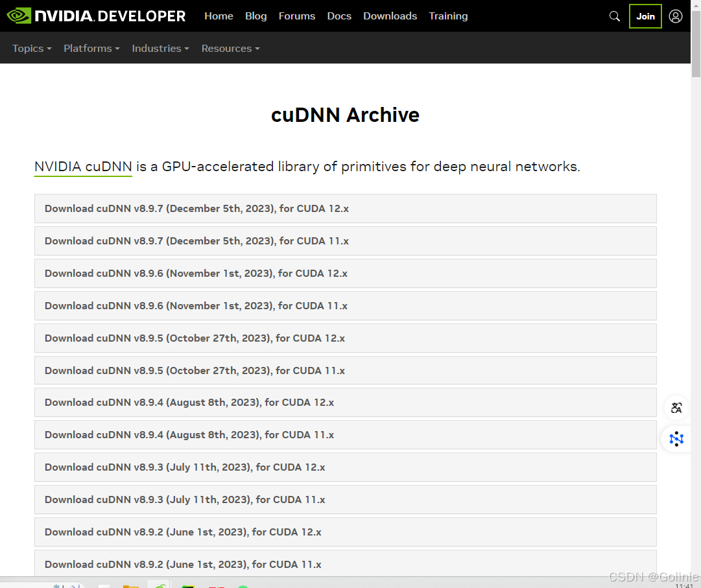Expand cuDNN v8.9.3 for CUDA 11.x
The height and width of the screenshot is (588, 701).
pos(346,500)
